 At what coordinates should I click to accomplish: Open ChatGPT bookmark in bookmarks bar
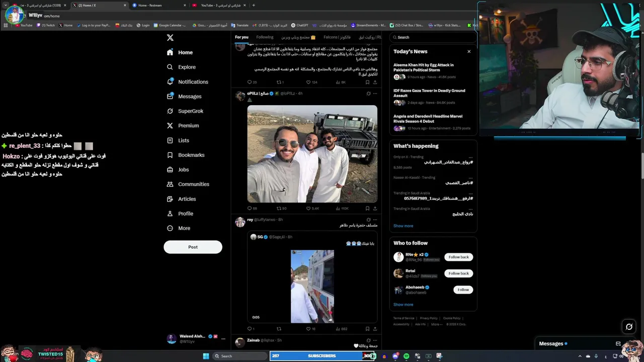coord(300,25)
